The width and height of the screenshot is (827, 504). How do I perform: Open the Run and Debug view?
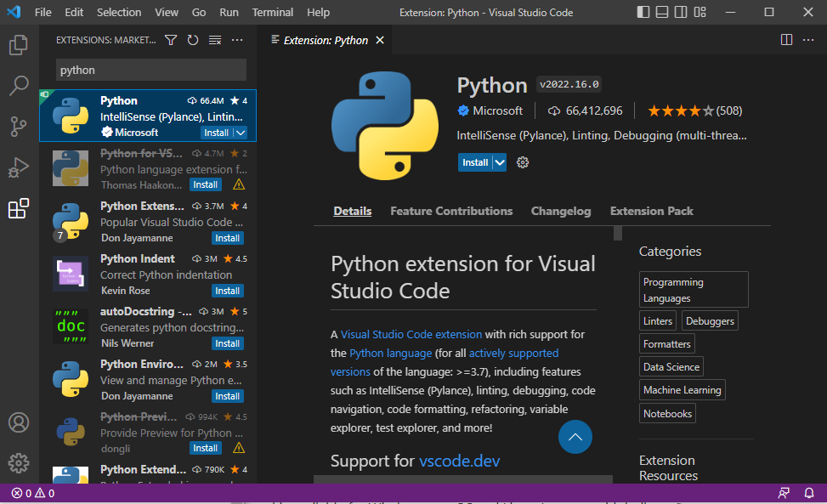coord(19,167)
